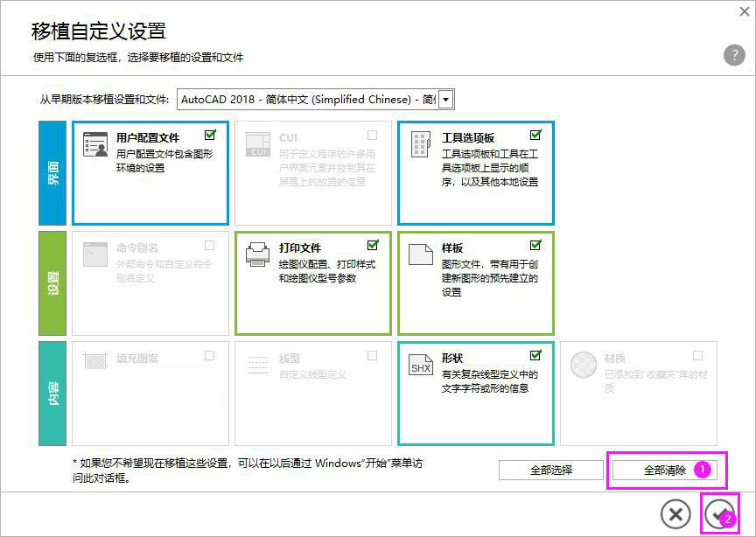Open the help question mark icon

click(734, 54)
